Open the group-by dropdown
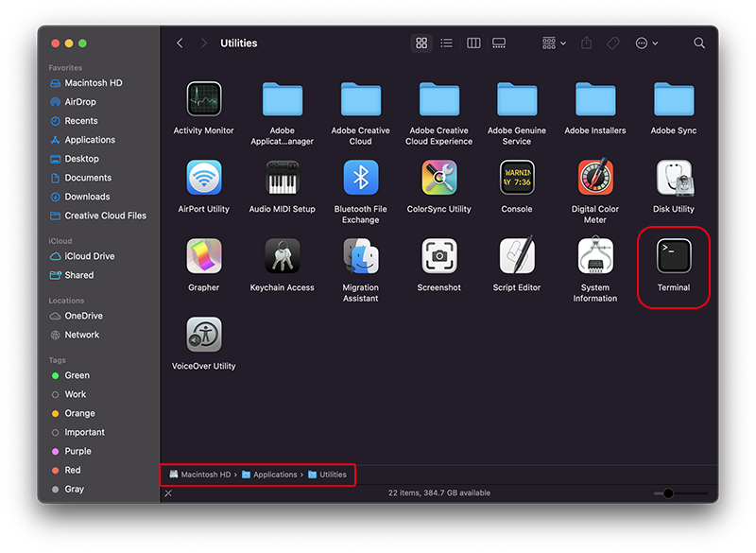 [x=554, y=43]
